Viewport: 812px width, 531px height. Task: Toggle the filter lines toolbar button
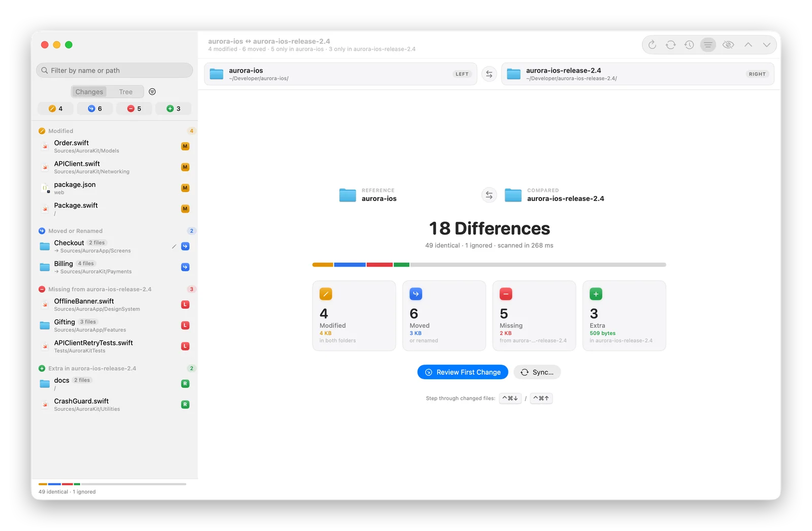click(708, 45)
